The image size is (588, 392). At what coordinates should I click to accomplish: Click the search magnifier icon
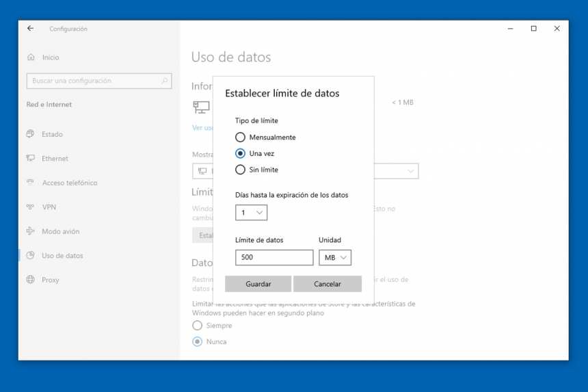(165, 81)
